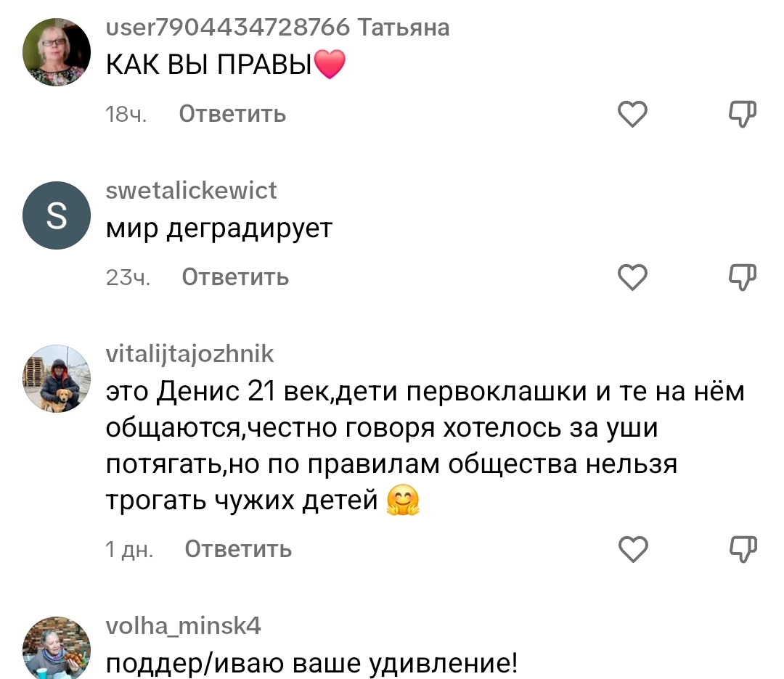Open vitalijtajozhnik's avatar with the dog

coord(57,379)
